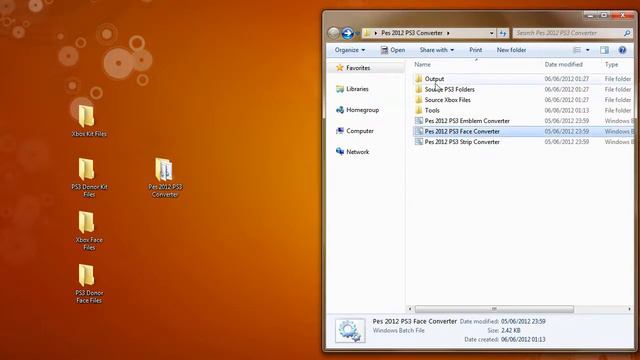Open the Share with dropdown menu
The width and height of the screenshot is (640, 360).
tap(436, 50)
